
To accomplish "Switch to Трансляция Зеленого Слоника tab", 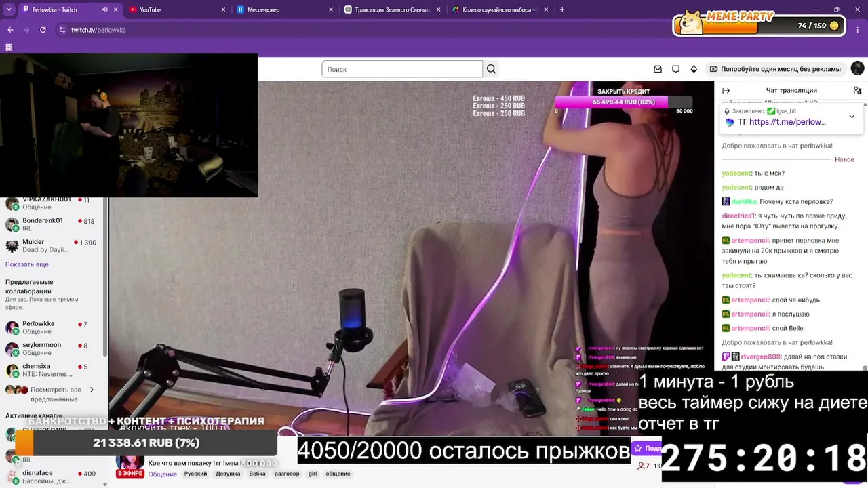I will click(393, 9).
